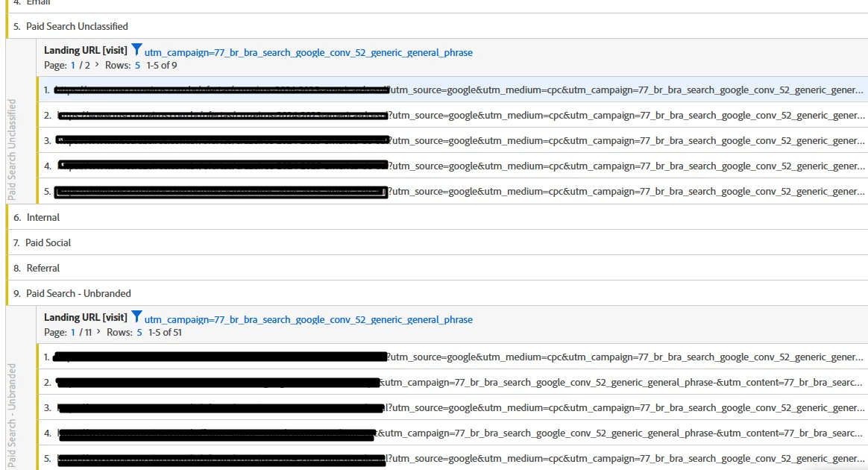Change rows count 5 in Unclassified breakdown

click(x=137, y=66)
